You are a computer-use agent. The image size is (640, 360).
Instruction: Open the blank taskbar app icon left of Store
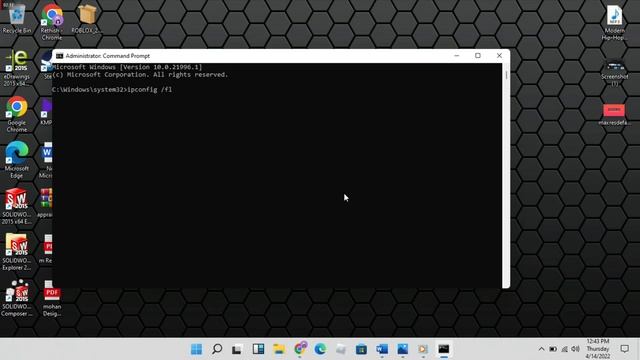341,349
